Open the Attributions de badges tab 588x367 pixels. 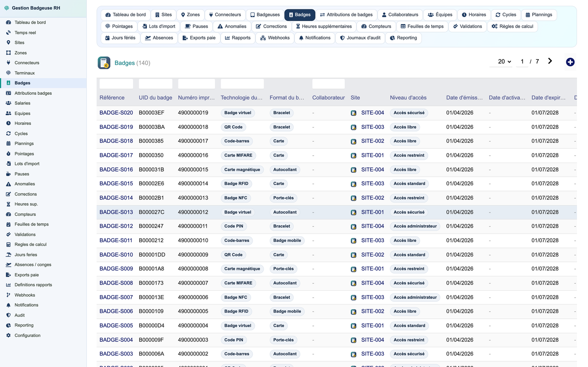pos(346,15)
